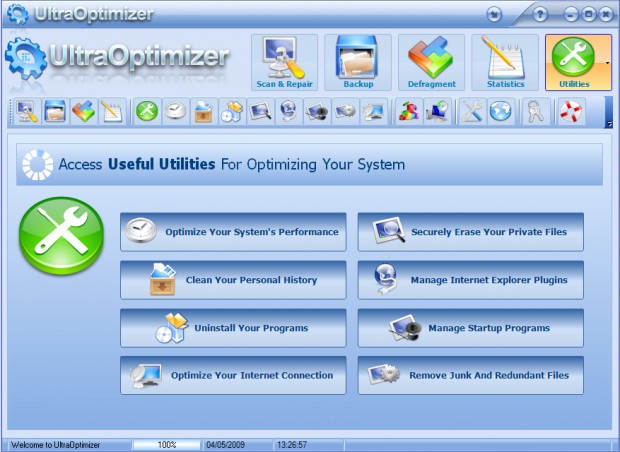Click the crossed wrench and screwdriver icon
The image size is (620, 452).
pyautogui.click(x=472, y=111)
